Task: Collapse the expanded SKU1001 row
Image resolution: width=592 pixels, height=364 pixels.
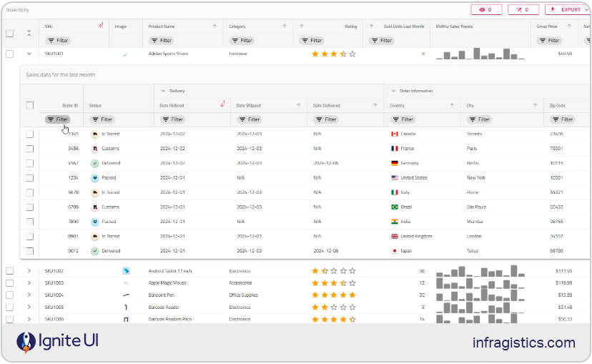Action: coord(29,54)
